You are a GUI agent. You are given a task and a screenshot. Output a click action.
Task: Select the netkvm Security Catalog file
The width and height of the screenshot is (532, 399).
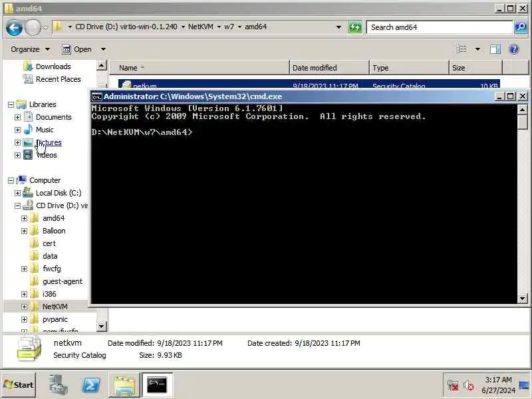coord(309,86)
